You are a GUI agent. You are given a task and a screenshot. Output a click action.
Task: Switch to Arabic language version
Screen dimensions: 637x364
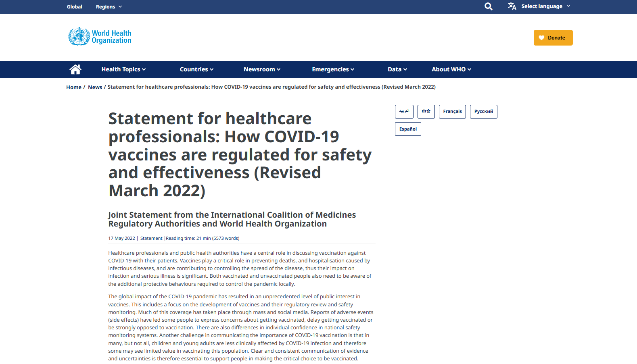coord(404,112)
